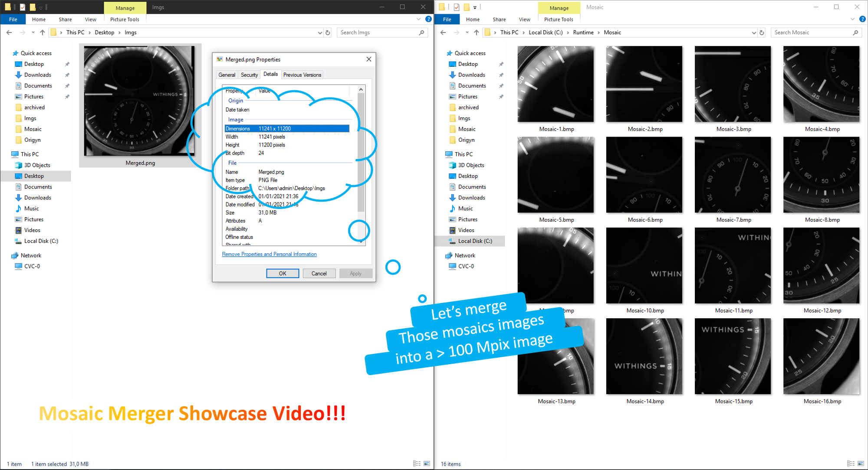Switch to General tab in Properties dialog
Screen dimensions: 868x470
click(227, 75)
